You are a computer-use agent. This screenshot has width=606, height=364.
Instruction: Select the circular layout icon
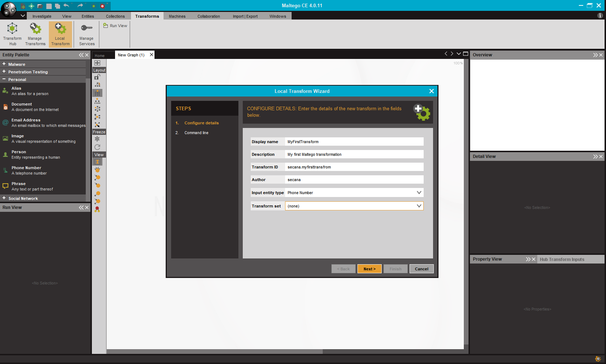[x=97, y=109]
